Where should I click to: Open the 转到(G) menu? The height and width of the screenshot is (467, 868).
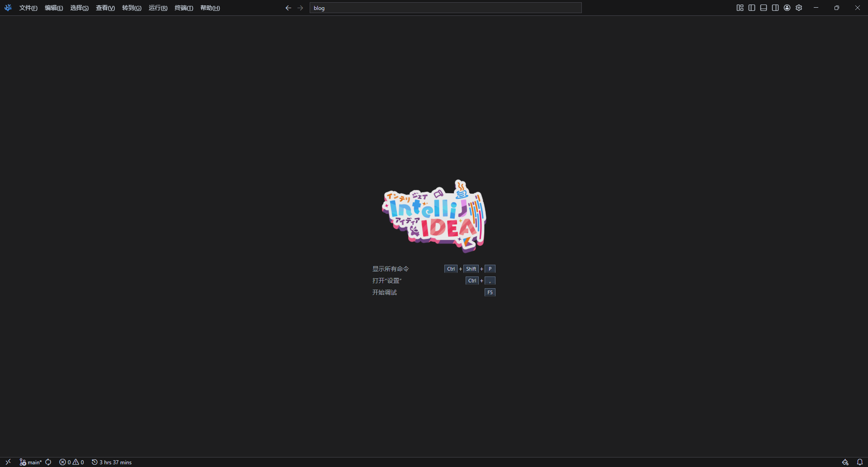tap(132, 8)
